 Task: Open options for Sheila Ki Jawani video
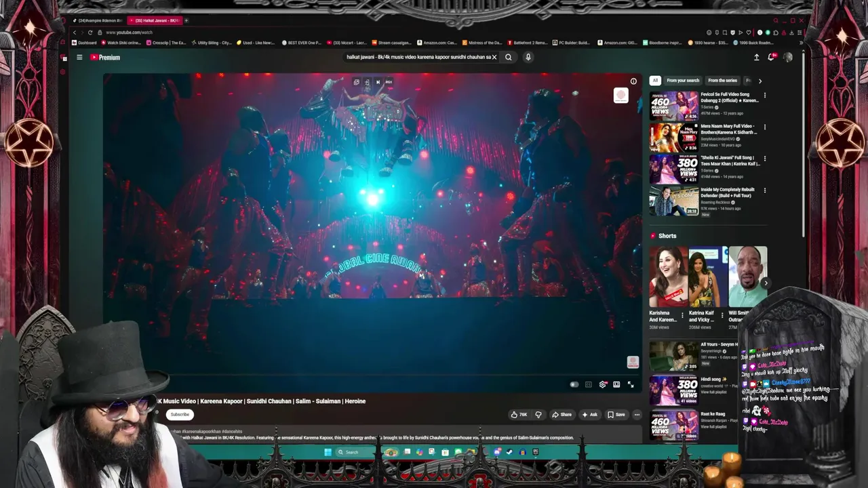click(x=764, y=159)
